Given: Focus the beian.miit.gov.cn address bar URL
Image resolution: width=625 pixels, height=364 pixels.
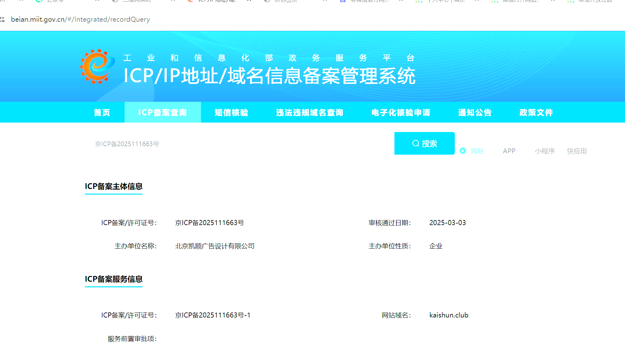Looking at the screenshot, I should pos(81,19).
